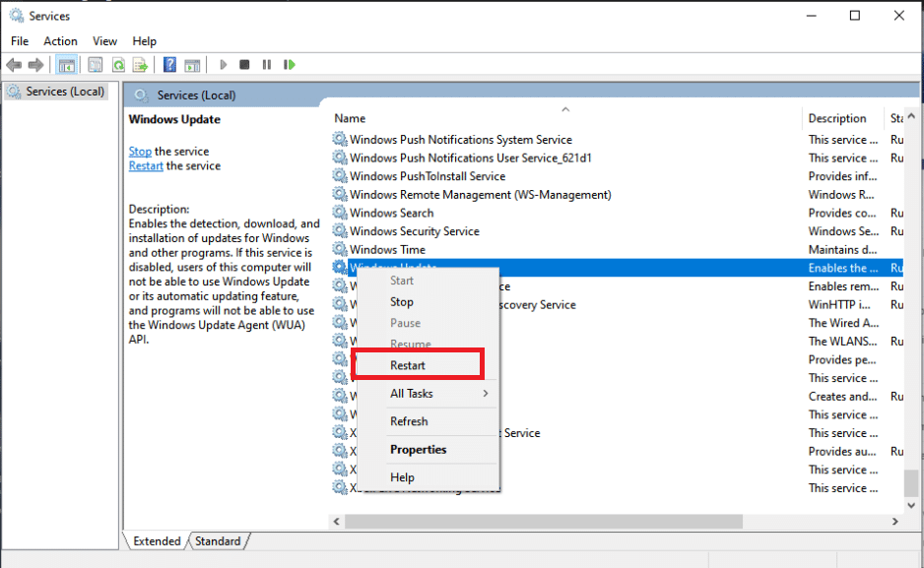This screenshot has height=568, width=924.
Task: Click the Back arrow toolbar icon
Action: point(14,65)
